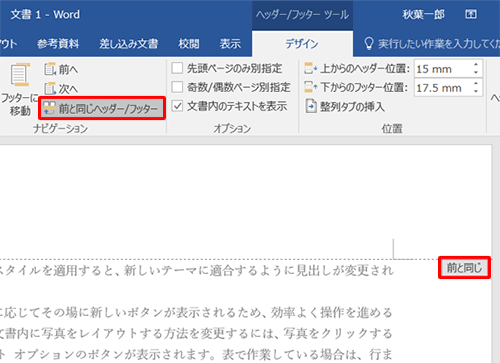Screen dimensions: 500x363
Task: Select the デザイン ribbon tab
Action: 302,44
